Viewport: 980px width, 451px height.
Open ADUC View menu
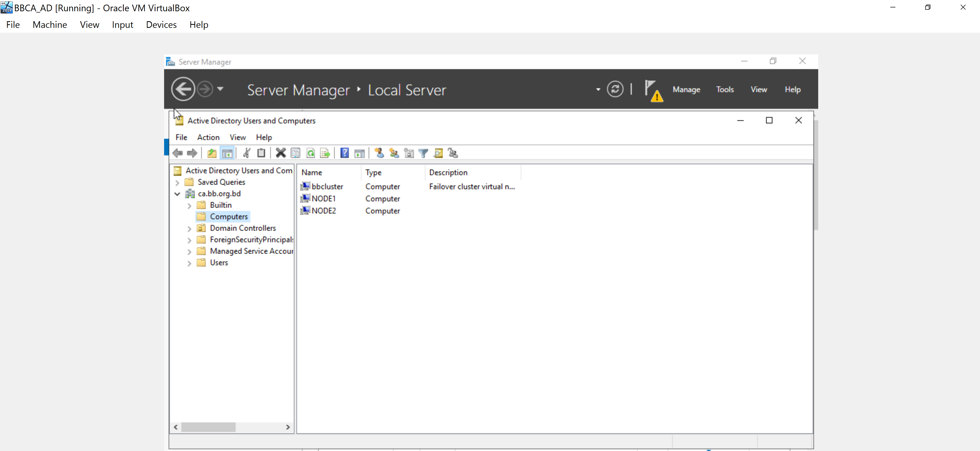point(238,137)
